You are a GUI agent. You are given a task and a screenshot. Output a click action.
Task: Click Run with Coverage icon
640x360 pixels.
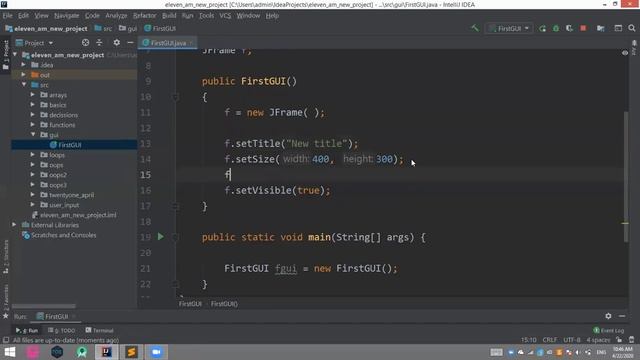click(x=569, y=29)
